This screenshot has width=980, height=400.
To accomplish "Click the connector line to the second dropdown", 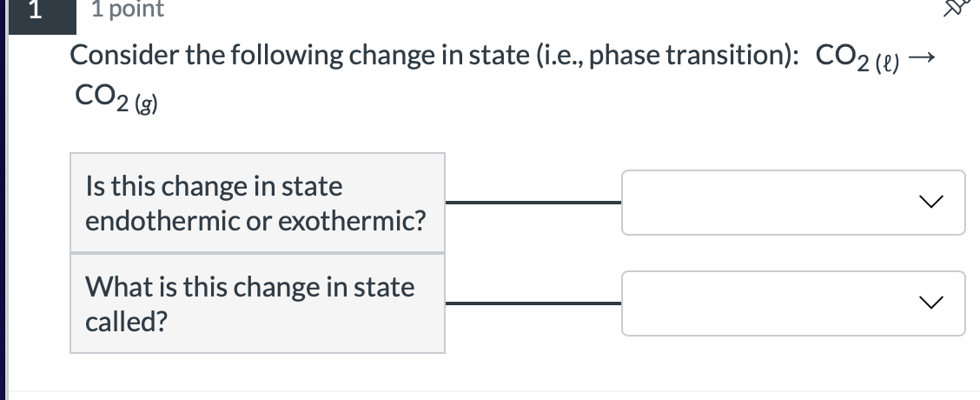I will pyautogui.click(x=533, y=303).
